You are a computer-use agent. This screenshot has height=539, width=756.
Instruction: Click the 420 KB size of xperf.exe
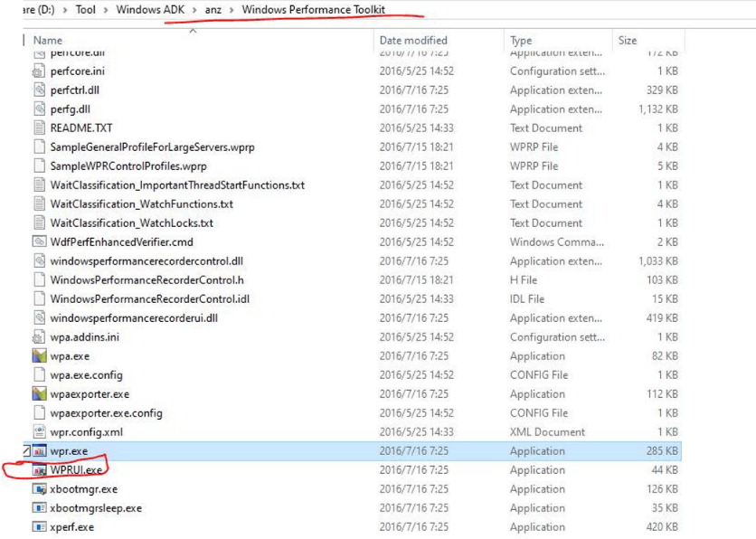[662, 527]
